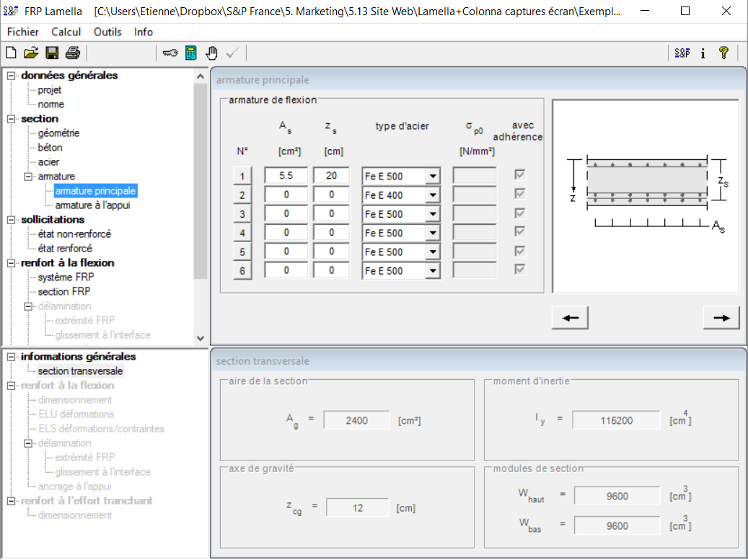Open a file with the folder icon

(31, 53)
